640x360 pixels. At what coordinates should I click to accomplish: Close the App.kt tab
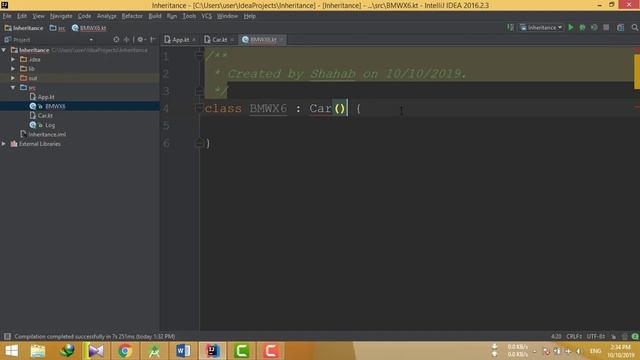point(194,40)
